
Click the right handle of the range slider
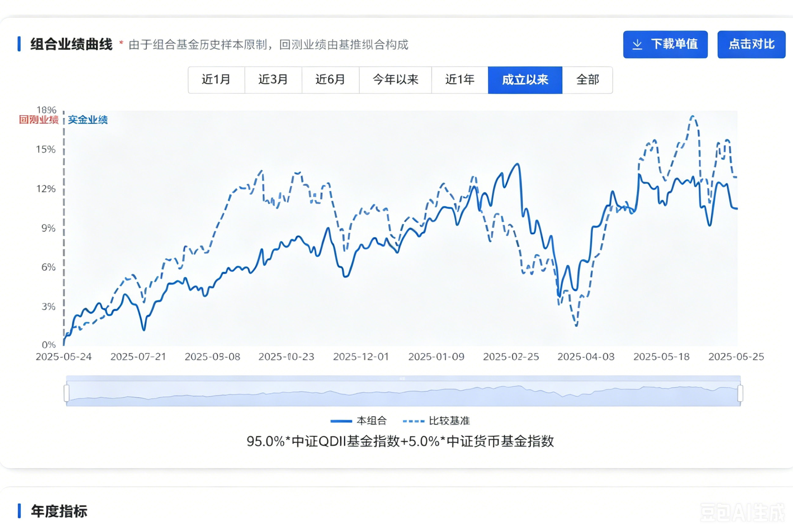click(x=740, y=393)
